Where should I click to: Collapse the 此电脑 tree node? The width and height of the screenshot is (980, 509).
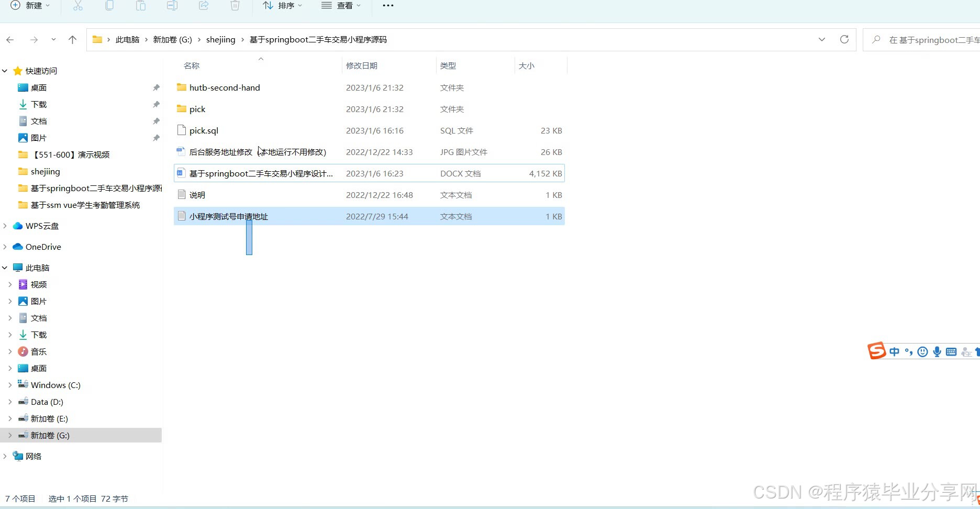click(5, 268)
